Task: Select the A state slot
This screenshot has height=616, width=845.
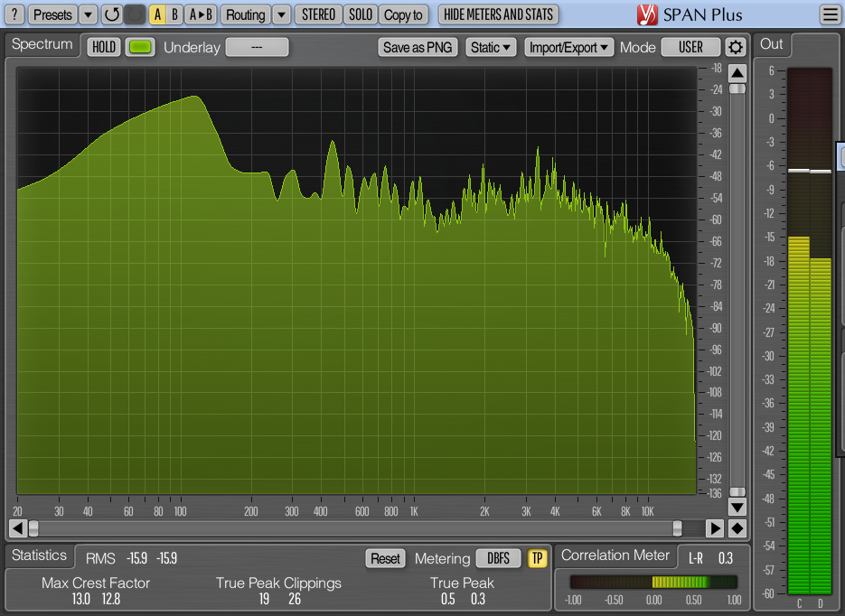Action: [157, 14]
